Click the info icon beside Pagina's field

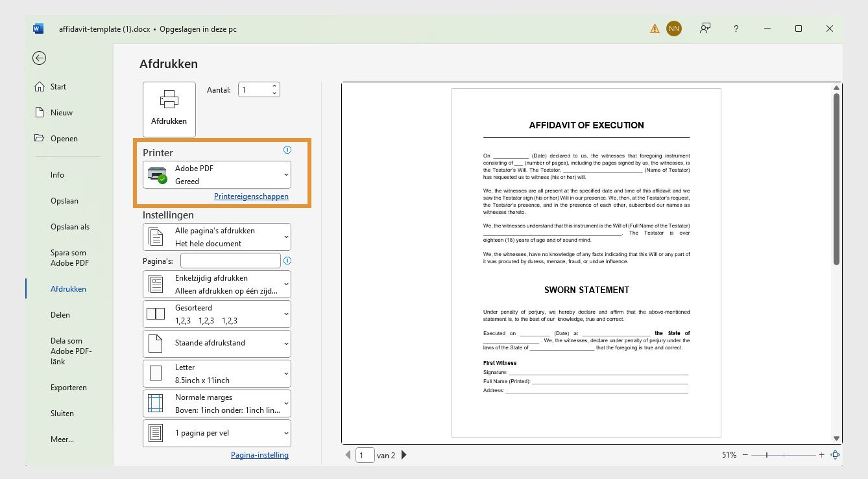[x=287, y=261]
